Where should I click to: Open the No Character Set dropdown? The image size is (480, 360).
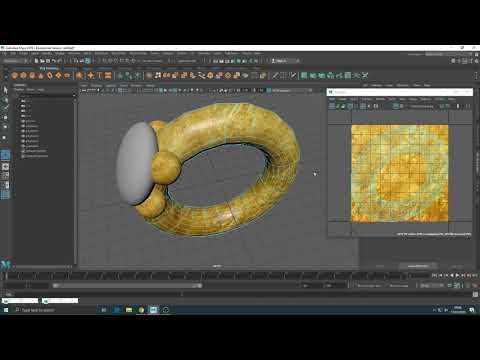coord(369,286)
